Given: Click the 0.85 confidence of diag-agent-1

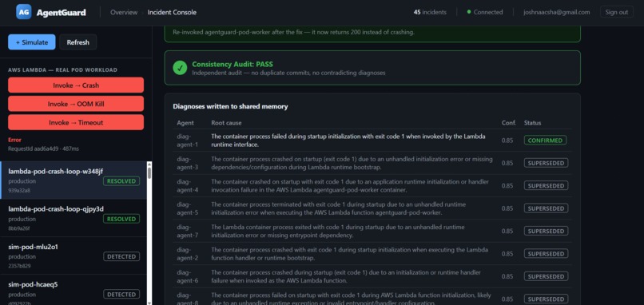Looking at the screenshot, I should (x=507, y=141).
